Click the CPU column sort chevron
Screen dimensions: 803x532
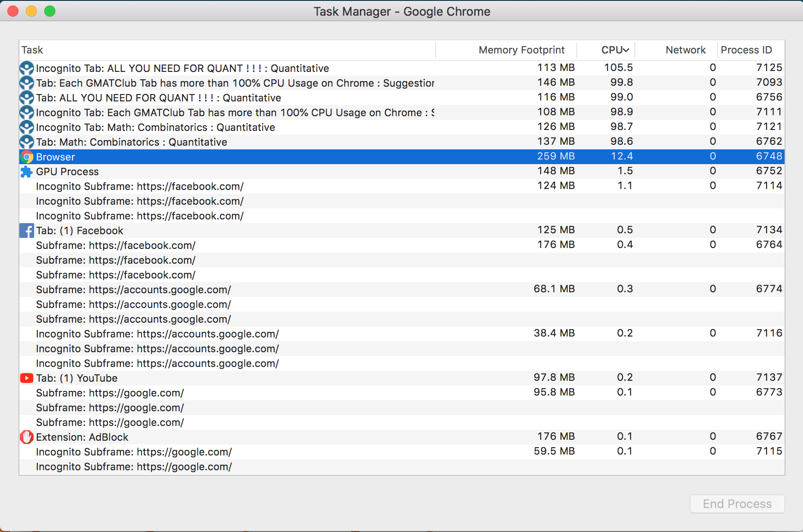click(626, 49)
